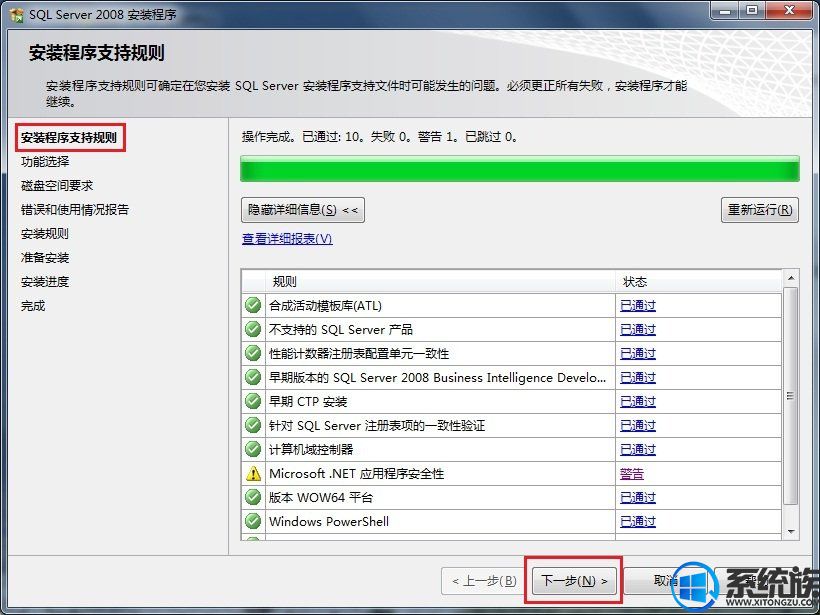Minimize the SQL Server 2008 setup window
Screen dimensions: 820x615
[725, 10]
